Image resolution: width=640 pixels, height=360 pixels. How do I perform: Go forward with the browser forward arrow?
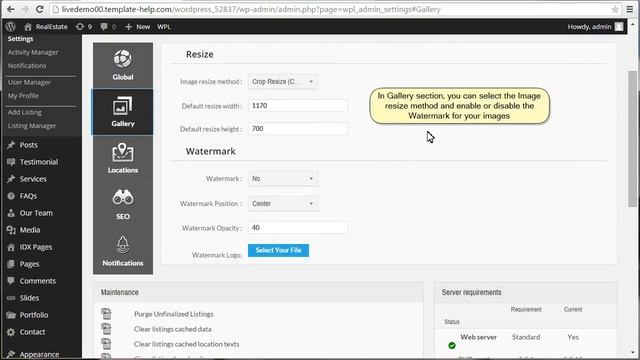coord(25,9)
